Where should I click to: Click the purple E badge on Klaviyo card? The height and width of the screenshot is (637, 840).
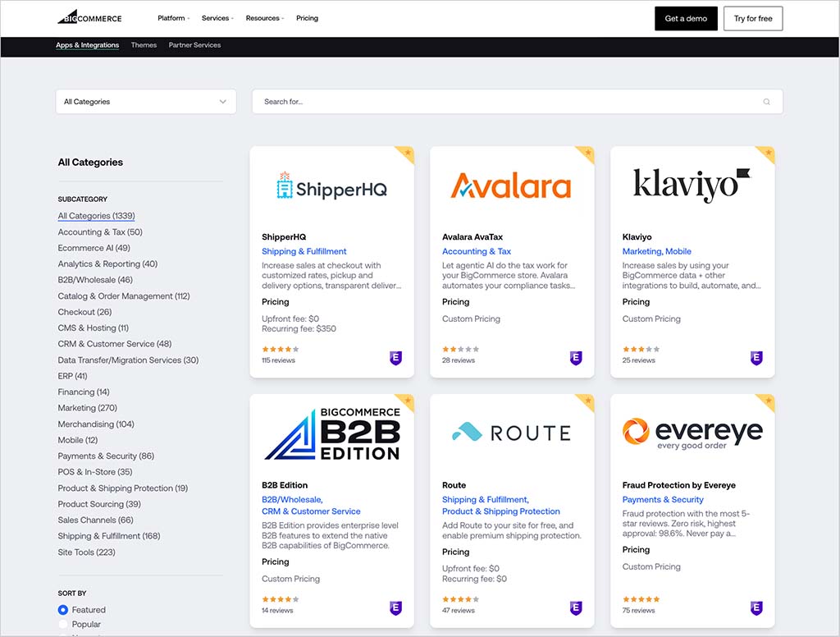point(756,358)
